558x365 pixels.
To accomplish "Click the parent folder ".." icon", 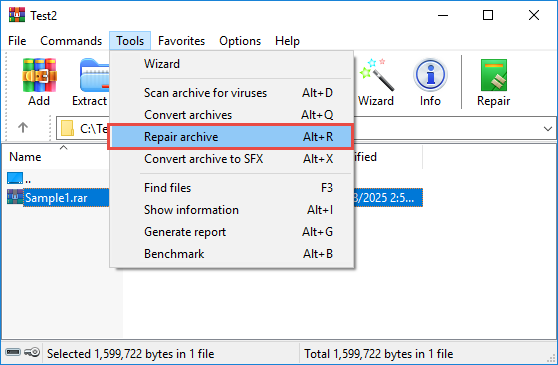I will pos(15,178).
